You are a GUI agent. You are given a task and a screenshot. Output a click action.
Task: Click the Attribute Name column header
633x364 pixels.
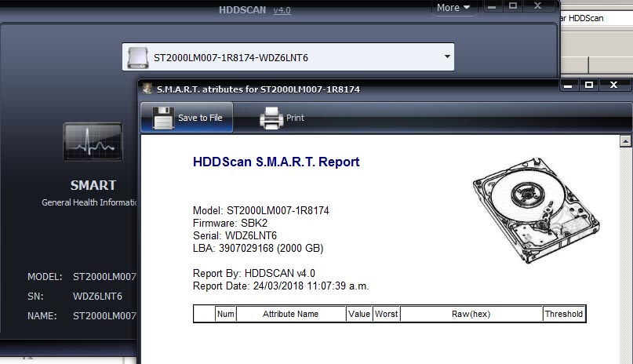click(291, 314)
